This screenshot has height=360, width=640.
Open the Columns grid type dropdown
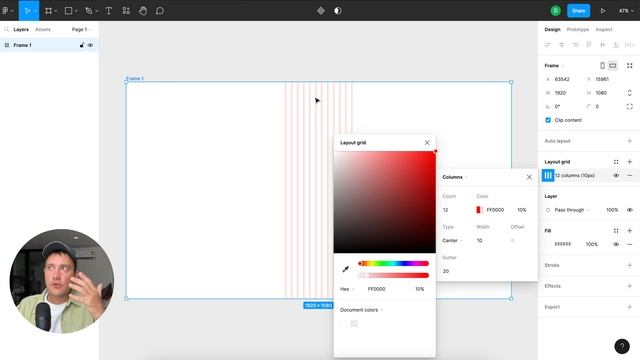coord(455,177)
